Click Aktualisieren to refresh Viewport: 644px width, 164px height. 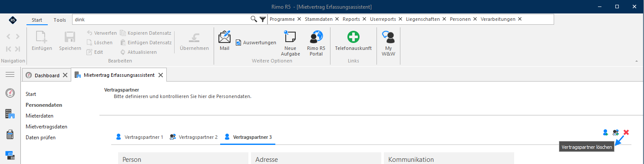(x=138, y=52)
